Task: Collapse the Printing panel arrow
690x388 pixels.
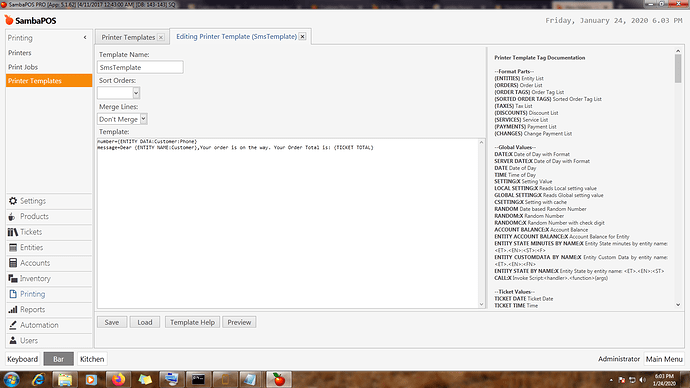Action: coord(85,38)
